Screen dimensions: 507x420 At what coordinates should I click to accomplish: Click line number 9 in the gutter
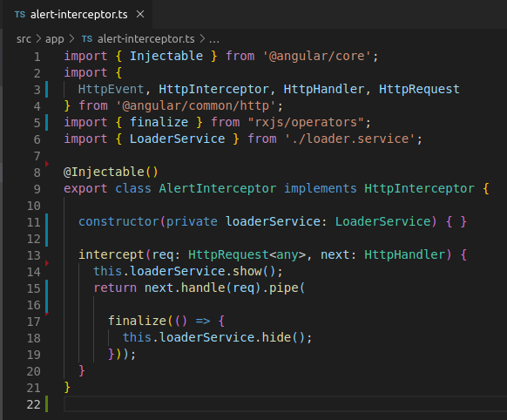coord(37,189)
